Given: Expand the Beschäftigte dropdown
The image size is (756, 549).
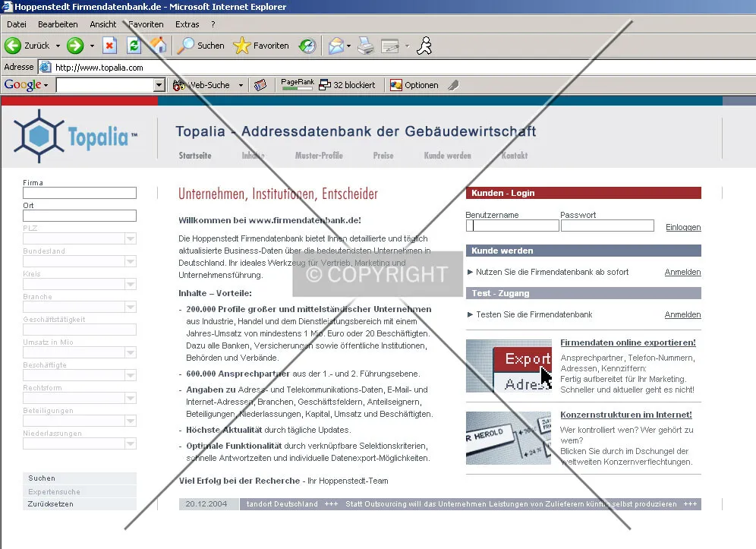Looking at the screenshot, I should [131, 375].
